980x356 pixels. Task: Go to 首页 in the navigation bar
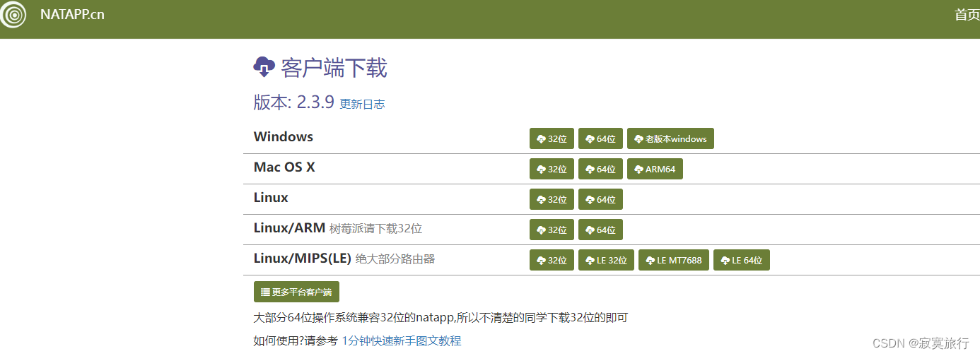[967, 15]
